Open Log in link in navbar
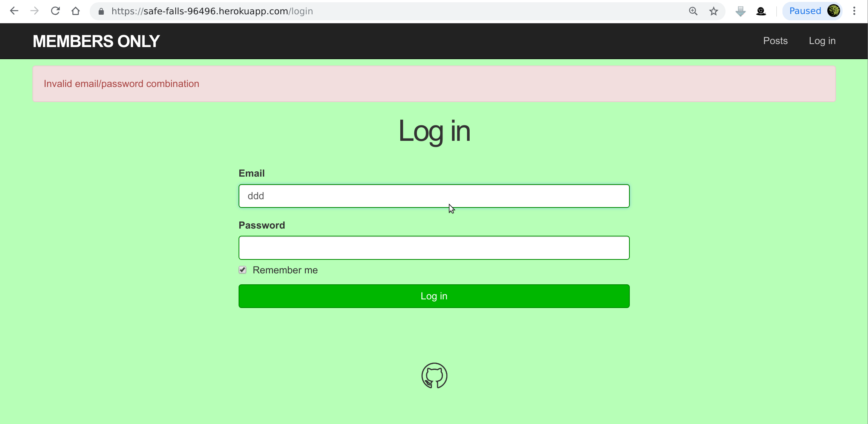 (822, 41)
